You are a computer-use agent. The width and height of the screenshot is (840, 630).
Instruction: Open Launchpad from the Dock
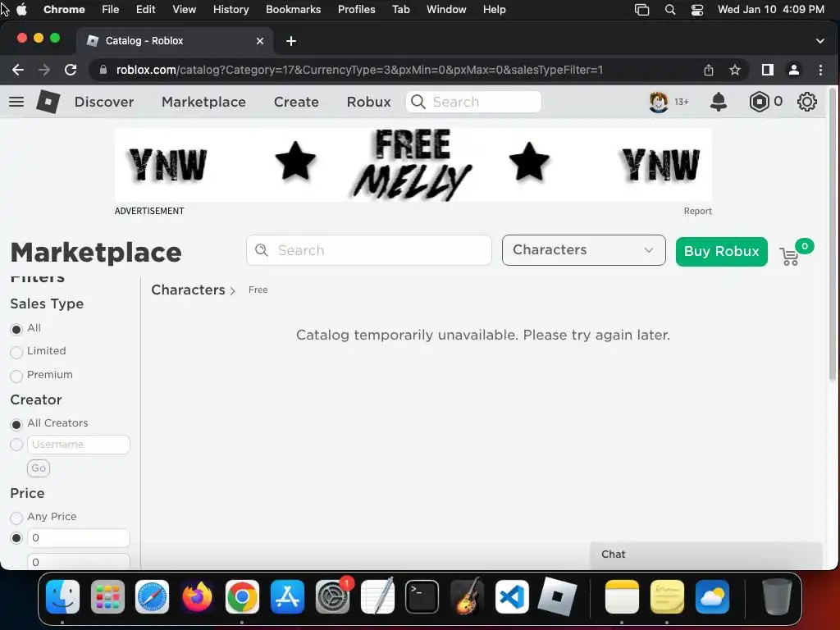[107, 597]
